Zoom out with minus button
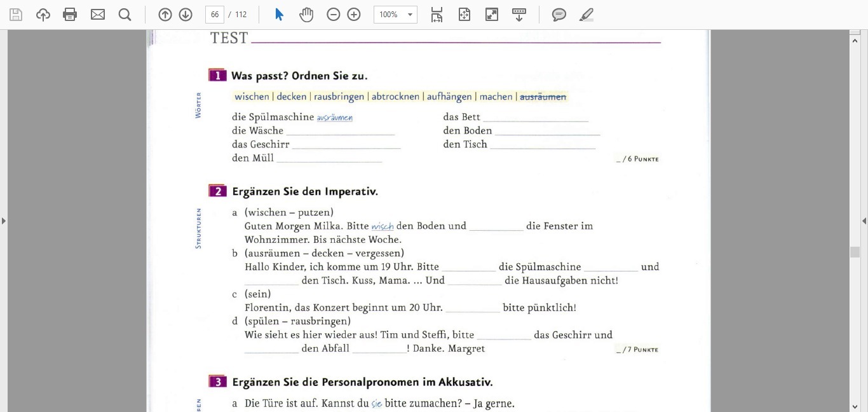This screenshot has height=412, width=868. (334, 15)
